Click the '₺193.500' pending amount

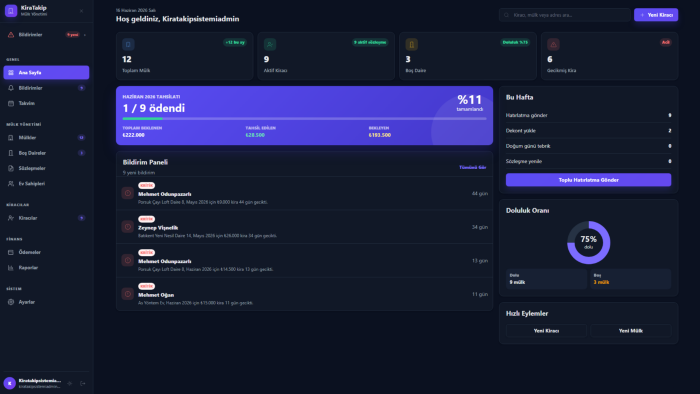(x=379, y=135)
